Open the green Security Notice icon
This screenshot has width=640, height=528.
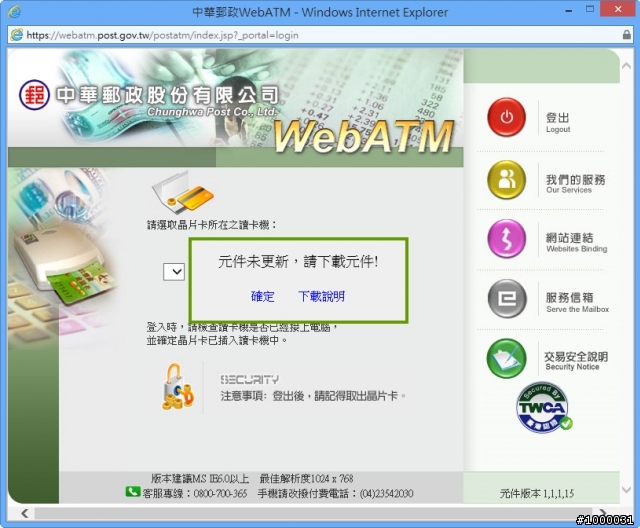tap(507, 358)
